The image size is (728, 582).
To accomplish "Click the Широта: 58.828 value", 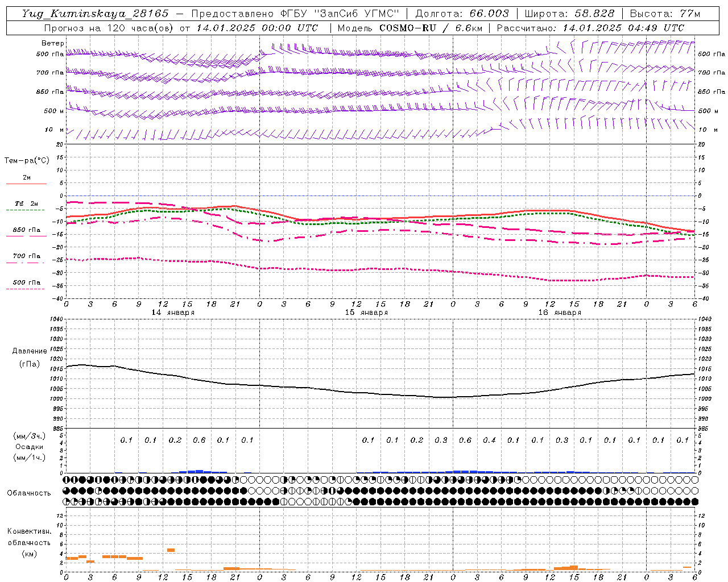I will tap(569, 14).
